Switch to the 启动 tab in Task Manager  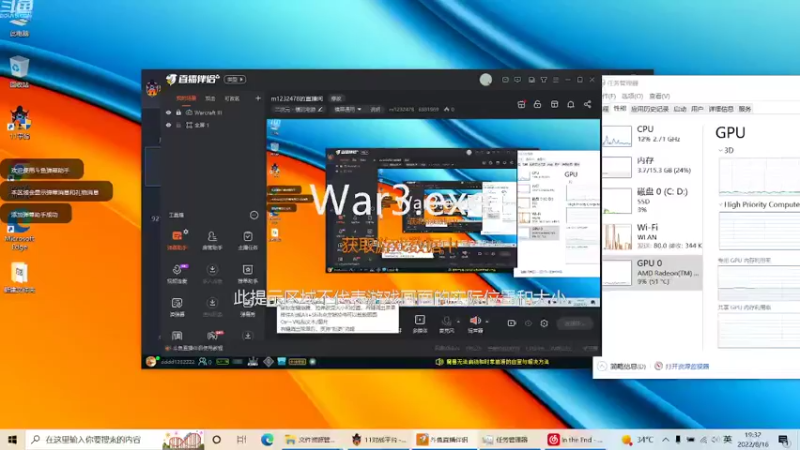point(680,109)
